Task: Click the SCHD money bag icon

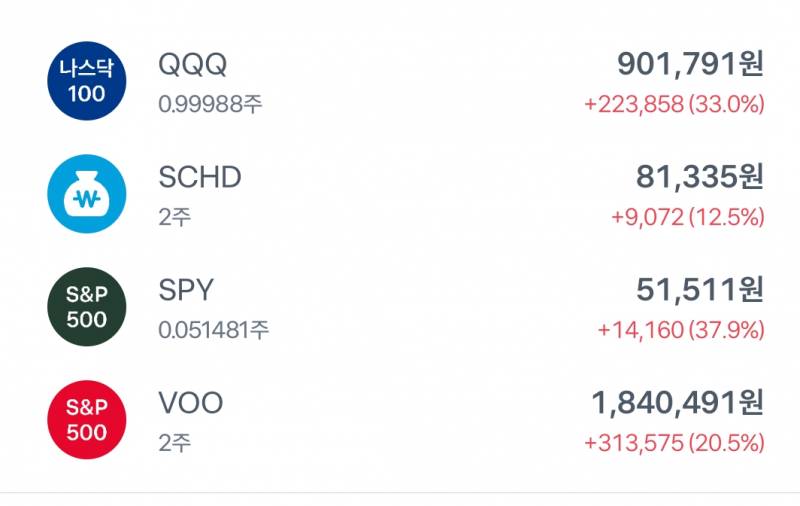Action: 87,194
